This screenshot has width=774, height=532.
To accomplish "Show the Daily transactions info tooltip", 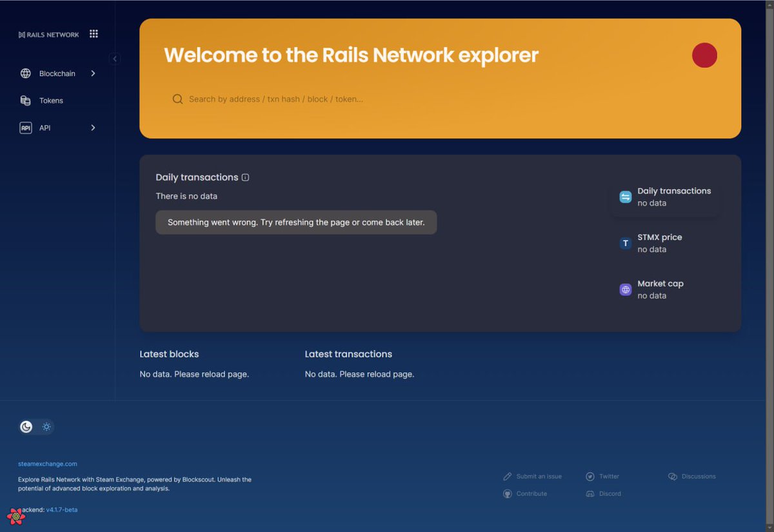I will 245,177.
